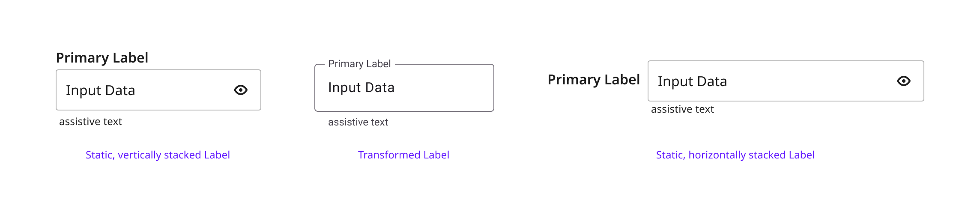
Task: Click bold Primary Label above left field
Action: (x=102, y=58)
